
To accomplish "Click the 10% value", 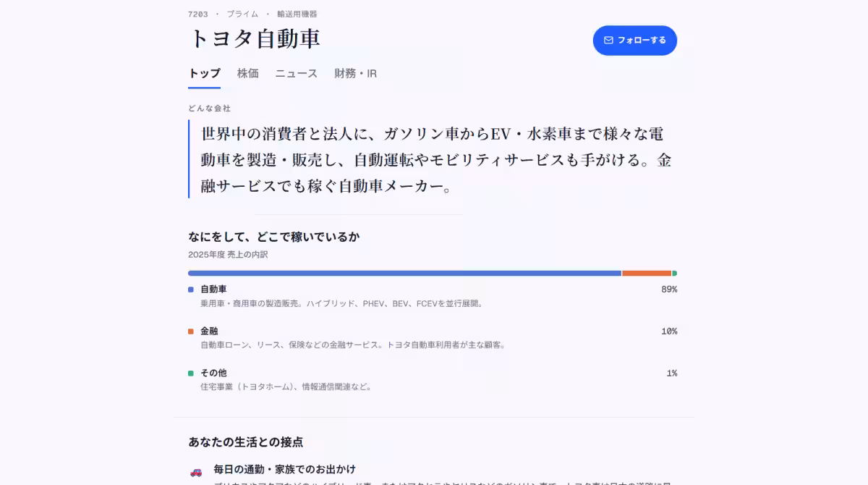I will 669,332.
